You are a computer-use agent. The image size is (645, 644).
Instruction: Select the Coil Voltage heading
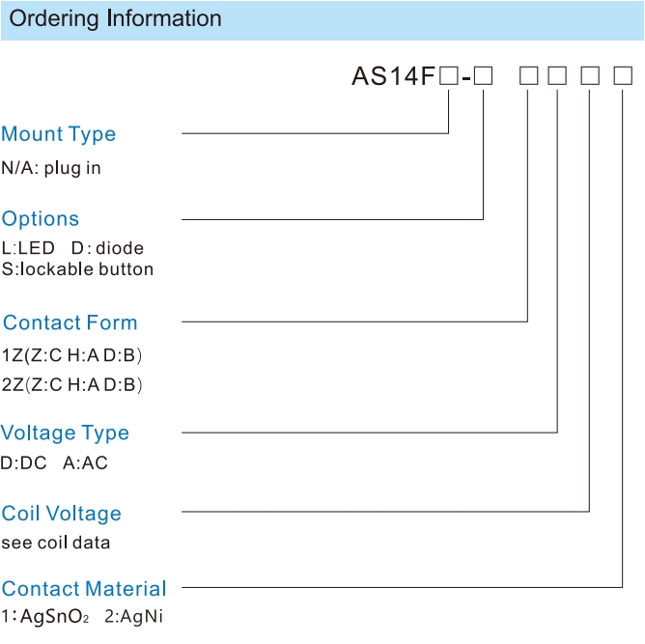(61, 514)
